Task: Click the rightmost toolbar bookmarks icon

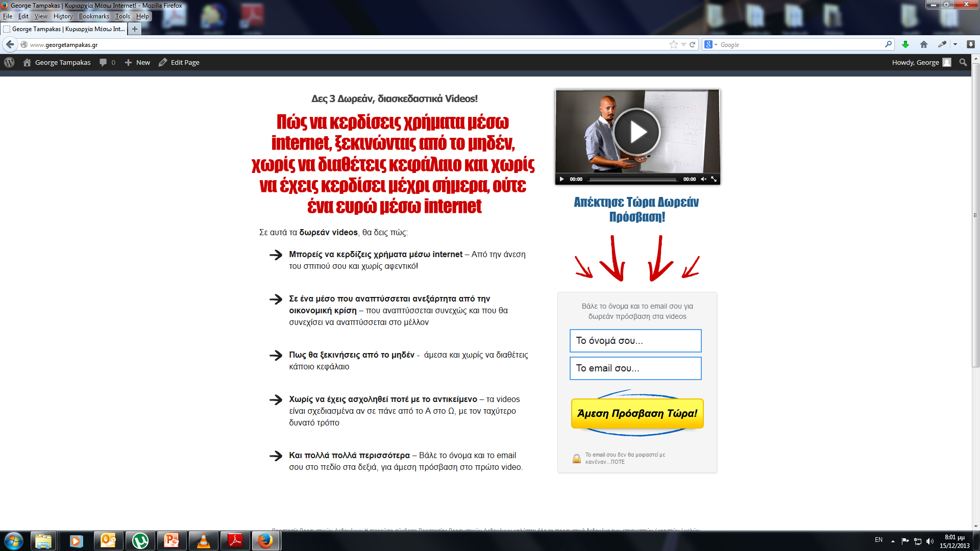Action: coord(971,44)
